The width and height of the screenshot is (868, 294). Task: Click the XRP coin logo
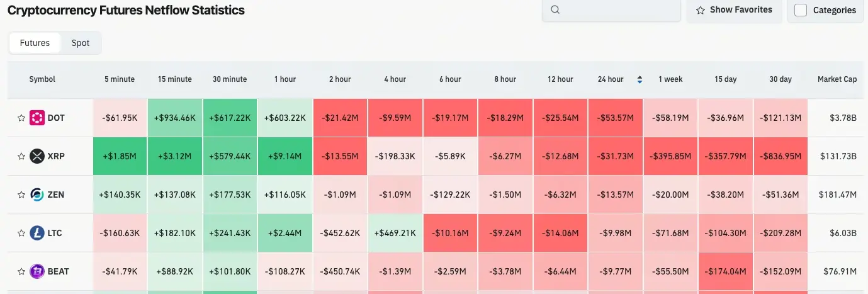37,156
